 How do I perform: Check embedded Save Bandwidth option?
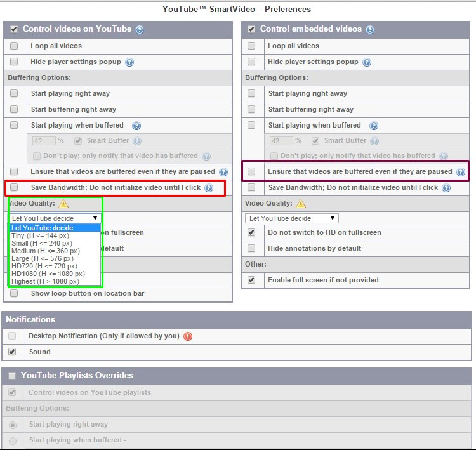(x=251, y=187)
